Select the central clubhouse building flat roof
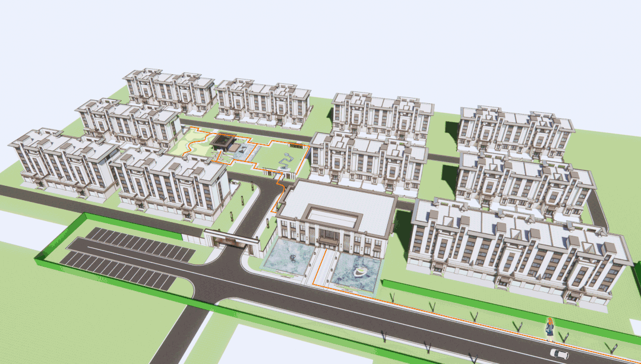The width and height of the screenshot is (641, 364). (337, 204)
